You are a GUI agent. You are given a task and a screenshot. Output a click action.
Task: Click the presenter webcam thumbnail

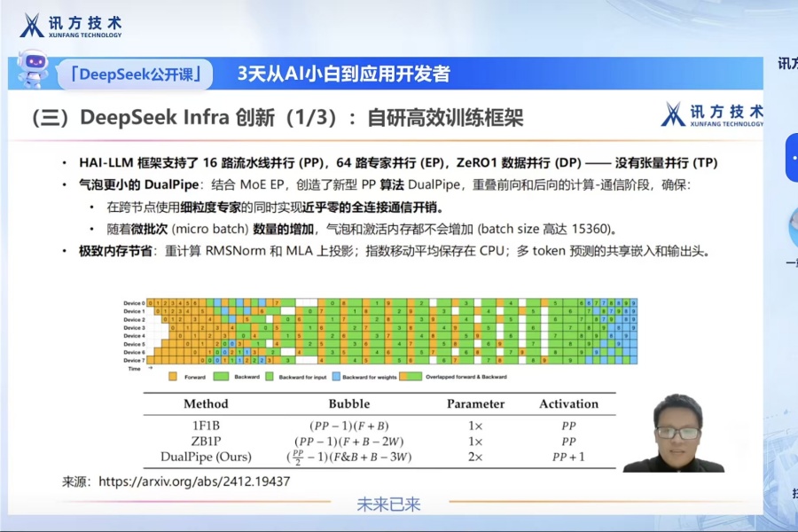676,433
